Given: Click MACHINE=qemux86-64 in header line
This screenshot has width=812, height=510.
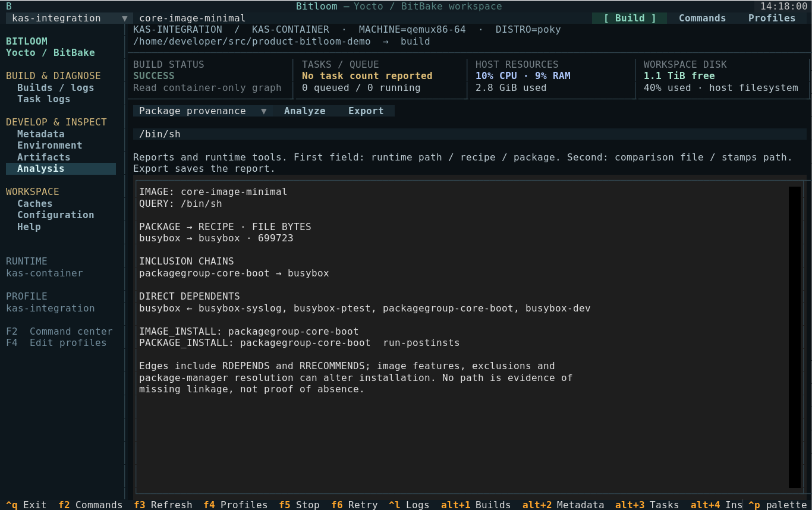Looking at the screenshot, I should [x=412, y=30].
